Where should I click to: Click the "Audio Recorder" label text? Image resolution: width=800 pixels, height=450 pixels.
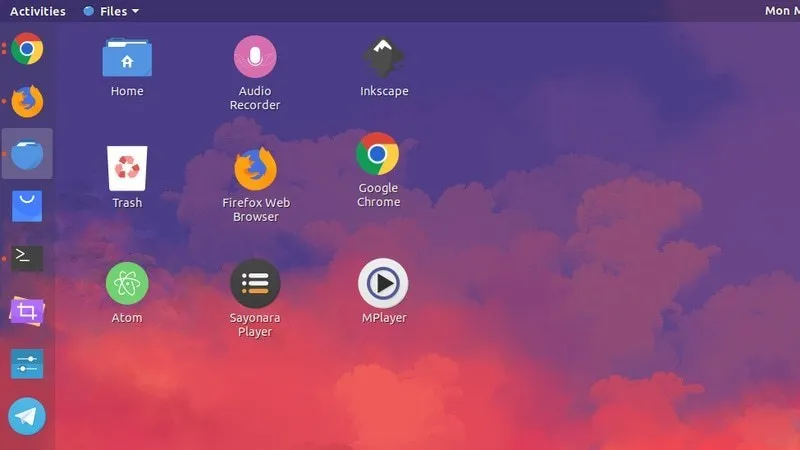[x=255, y=98]
